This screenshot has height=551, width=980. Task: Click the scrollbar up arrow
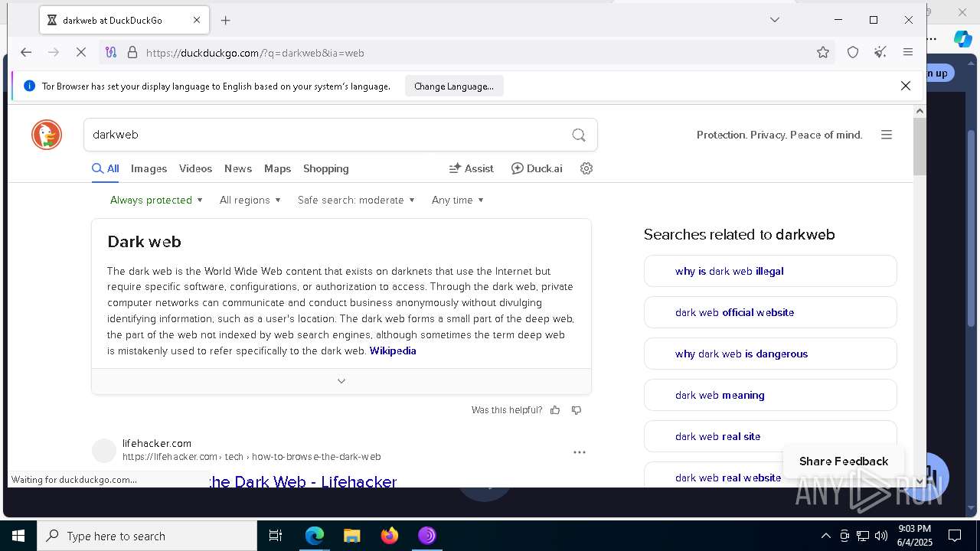tap(920, 111)
